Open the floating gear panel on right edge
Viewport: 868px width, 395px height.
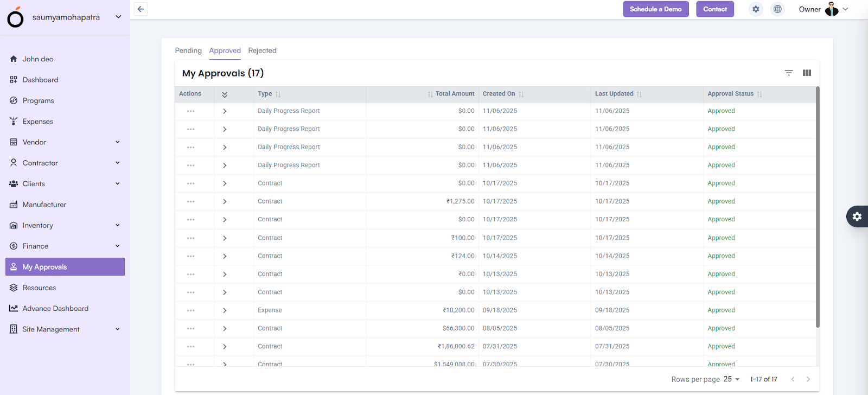click(x=857, y=216)
